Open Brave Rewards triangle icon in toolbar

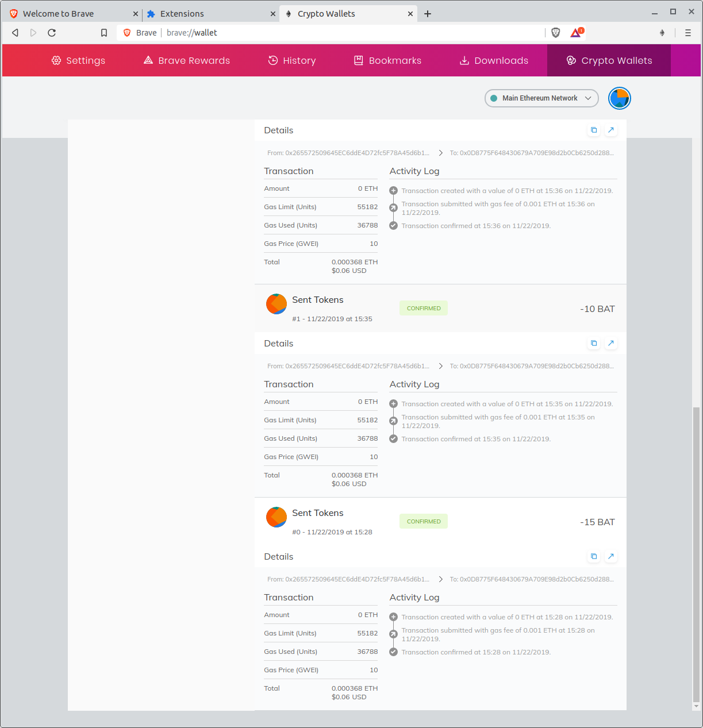pyautogui.click(x=576, y=33)
